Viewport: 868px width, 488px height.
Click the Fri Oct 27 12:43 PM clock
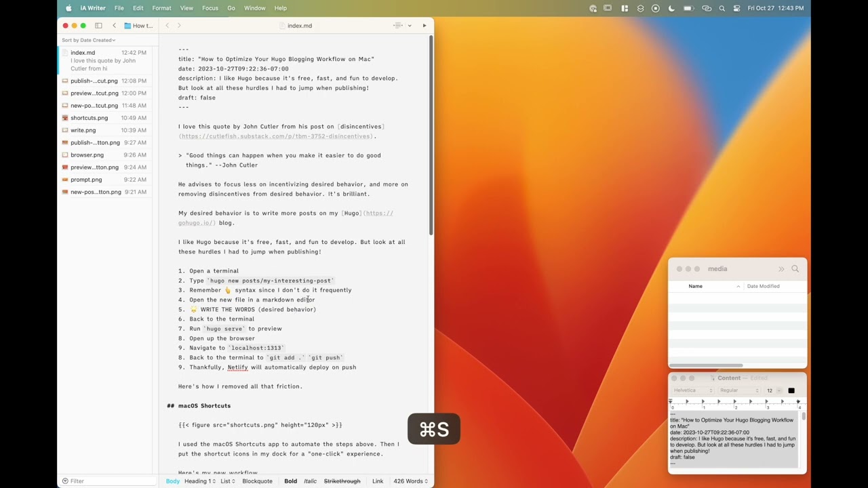point(776,8)
